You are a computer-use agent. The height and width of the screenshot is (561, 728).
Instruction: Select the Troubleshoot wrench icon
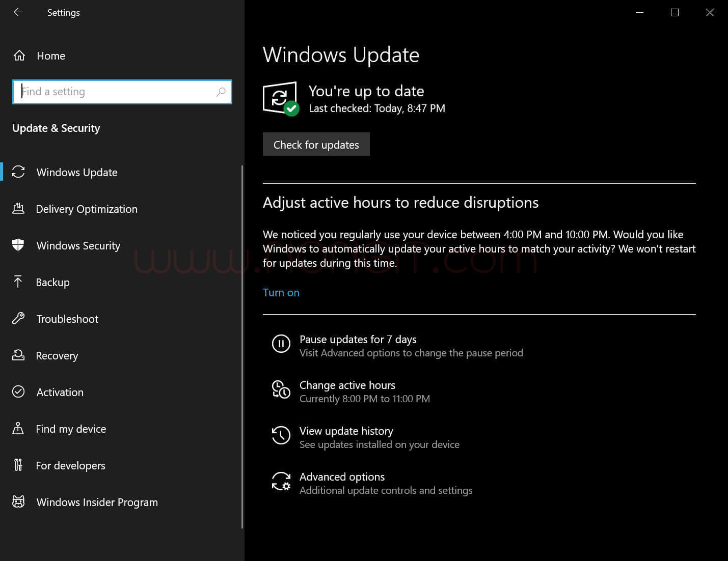pos(18,319)
